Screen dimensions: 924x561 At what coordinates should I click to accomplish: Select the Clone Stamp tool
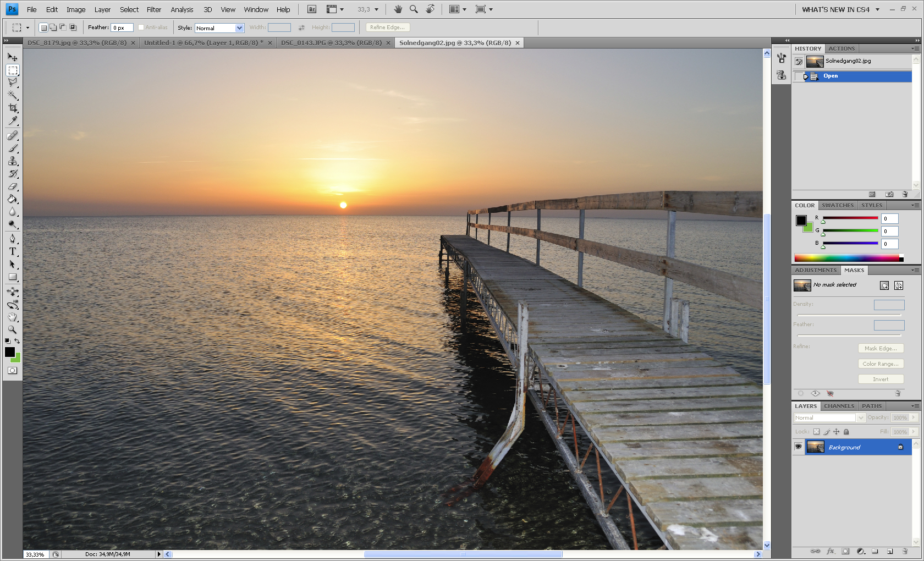coord(13,161)
